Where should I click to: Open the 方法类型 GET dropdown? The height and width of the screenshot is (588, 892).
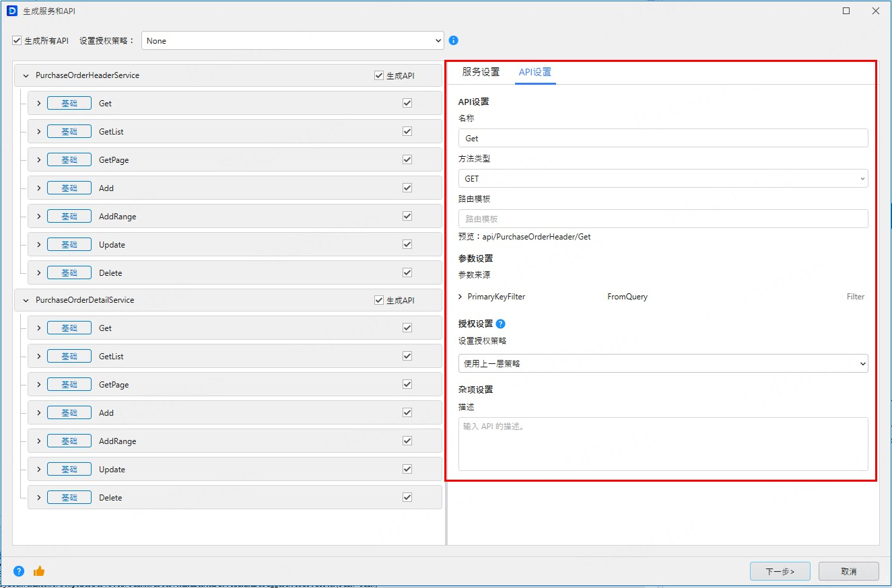(x=662, y=179)
